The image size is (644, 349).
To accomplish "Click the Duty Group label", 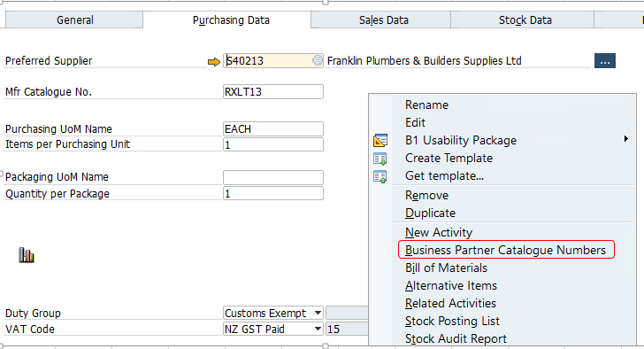I will coord(33,314).
